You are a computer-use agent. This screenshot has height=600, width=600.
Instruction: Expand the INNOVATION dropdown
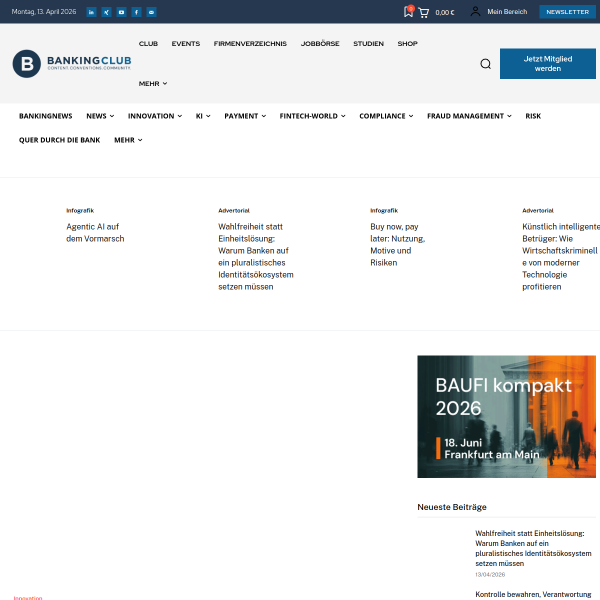coord(155,116)
